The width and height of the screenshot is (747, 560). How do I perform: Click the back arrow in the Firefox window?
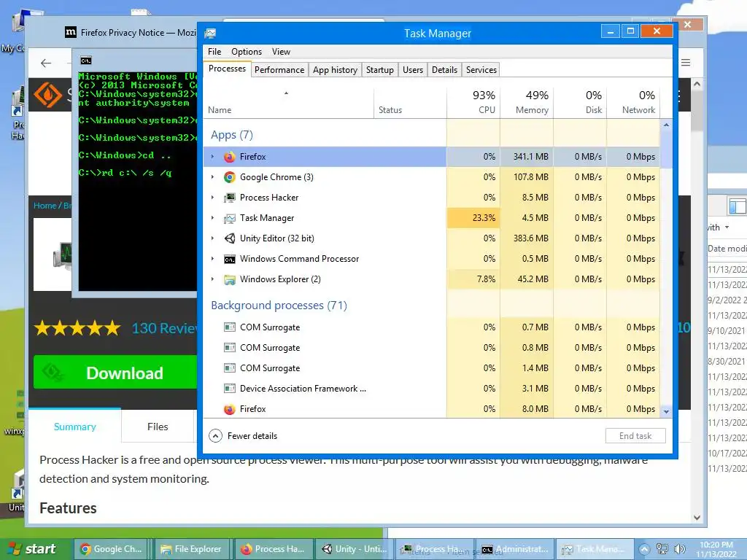click(46, 63)
